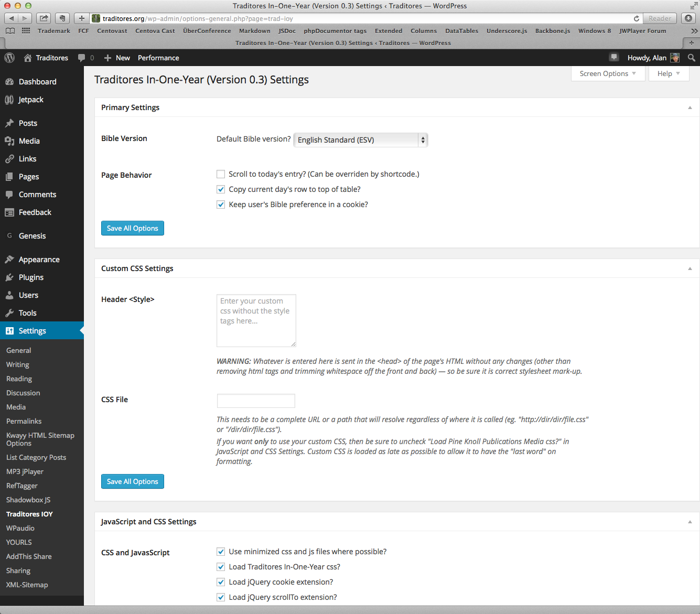Click the Plugins plug icon
700x614 pixels.
coord(9,277)
